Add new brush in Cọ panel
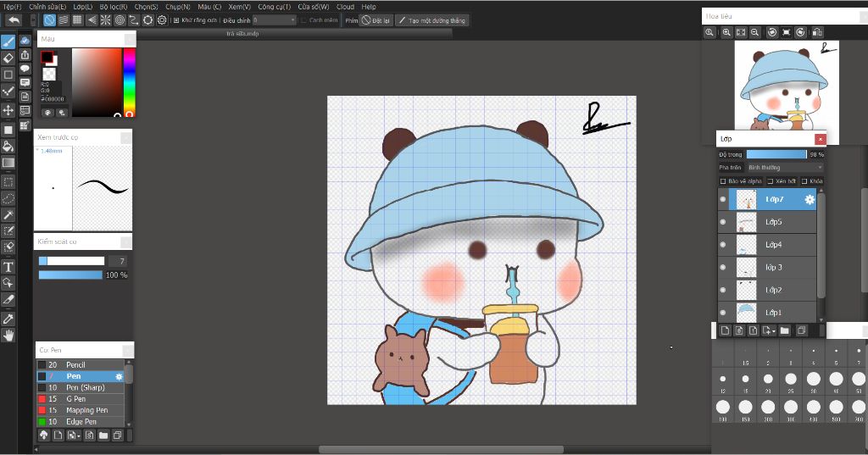 (58, 436)
